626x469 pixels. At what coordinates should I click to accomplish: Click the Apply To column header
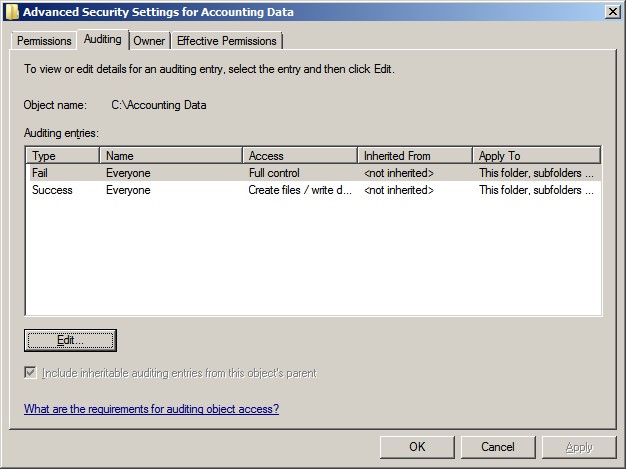coord(536,156)
